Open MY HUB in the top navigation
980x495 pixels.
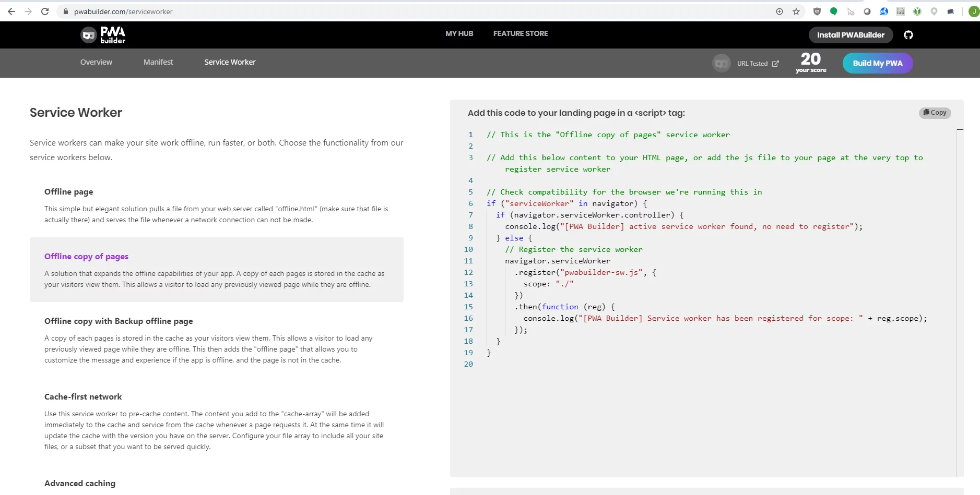coord(459,33)
